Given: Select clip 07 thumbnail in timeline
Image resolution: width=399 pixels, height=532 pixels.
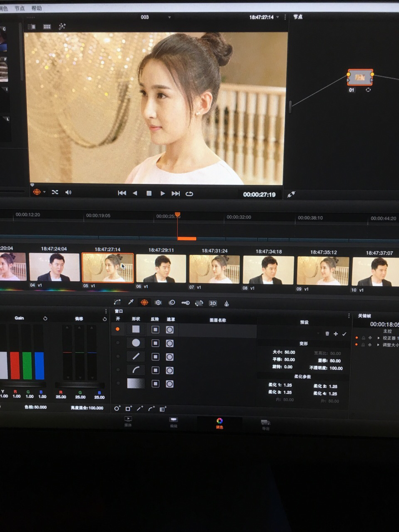Looking at the screenshot, I should click(x=214, y=269).
